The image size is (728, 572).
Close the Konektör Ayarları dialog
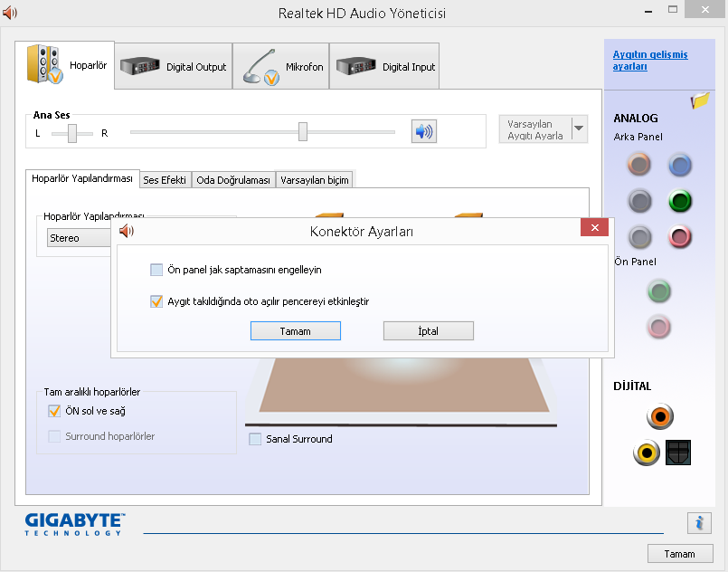click(594, 227)
